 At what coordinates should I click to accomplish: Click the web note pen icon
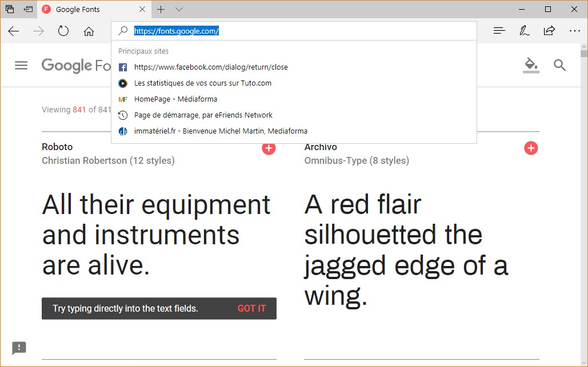click(x=524, y=31)
